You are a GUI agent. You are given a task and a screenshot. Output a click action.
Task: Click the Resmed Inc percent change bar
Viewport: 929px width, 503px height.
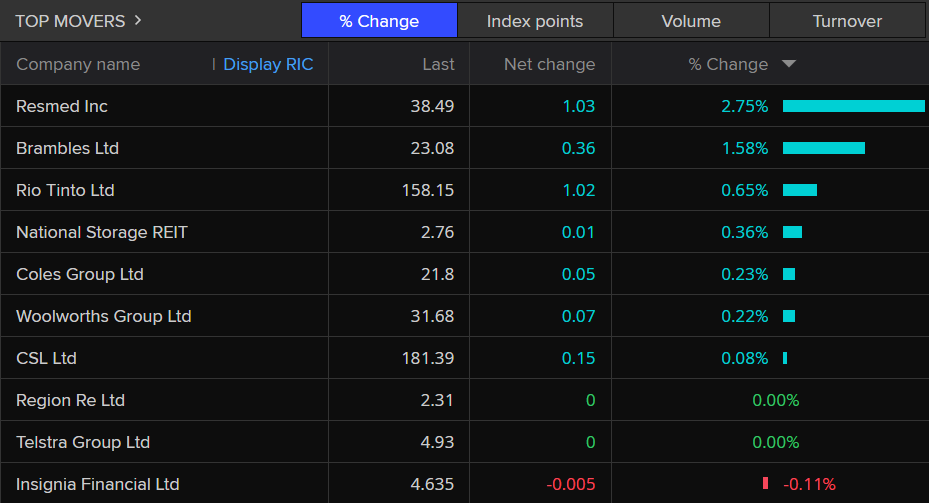(853, 106)
